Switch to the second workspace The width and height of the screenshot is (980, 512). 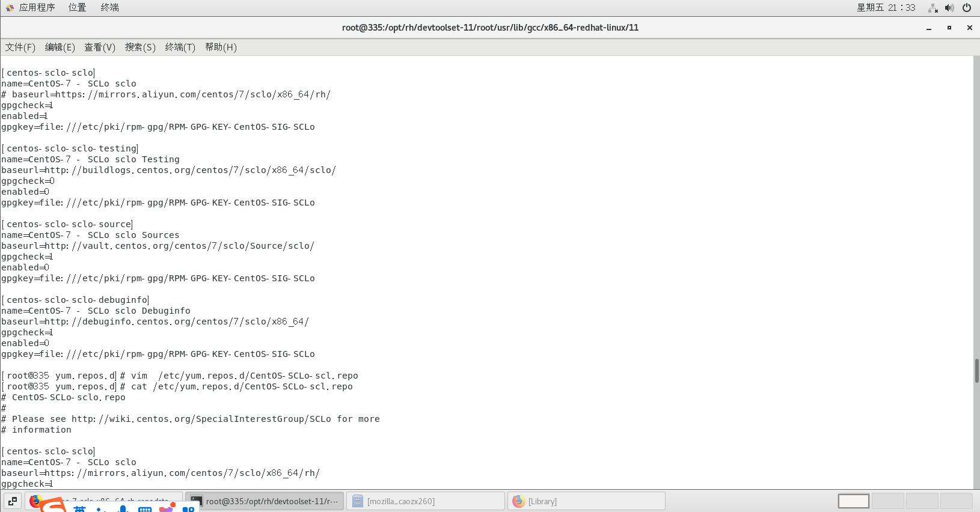tap(888, 501)
